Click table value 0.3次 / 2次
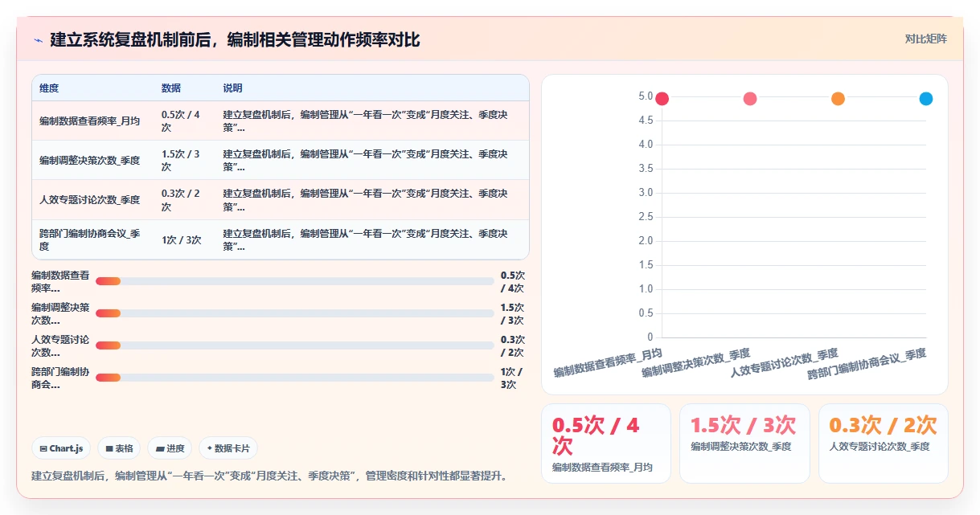Image resolution: width=980 pixels, height=515 pixels. pyautogui.click(x=181, y=200)
